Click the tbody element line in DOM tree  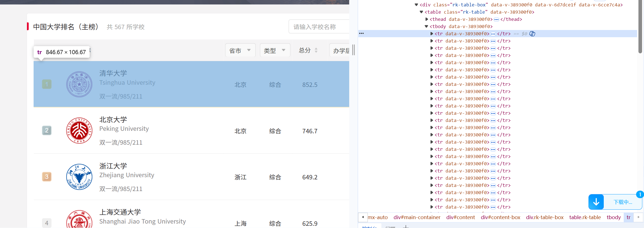pyautogui.click(x=461, y=26)
